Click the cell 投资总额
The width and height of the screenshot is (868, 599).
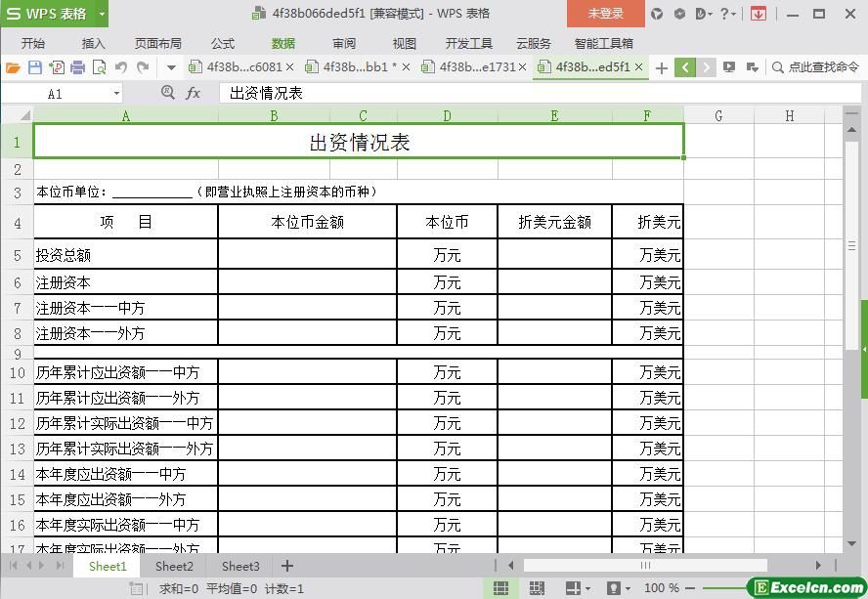(126, 255)
